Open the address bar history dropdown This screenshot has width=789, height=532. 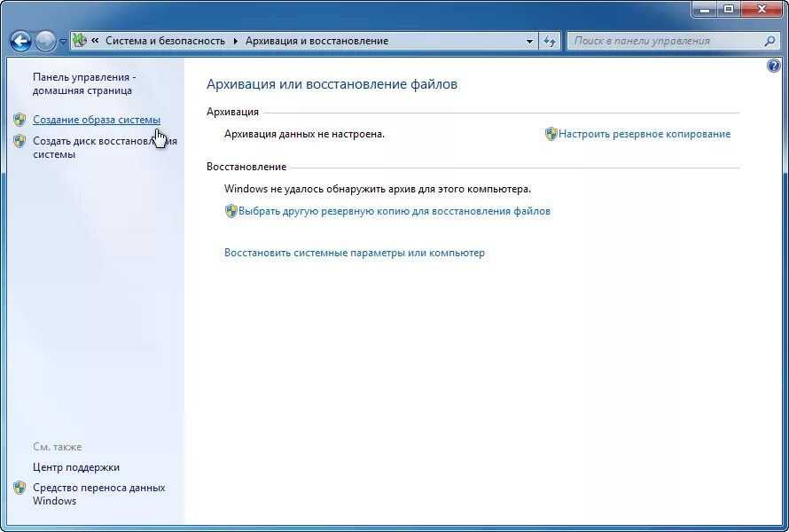(529, 42)
